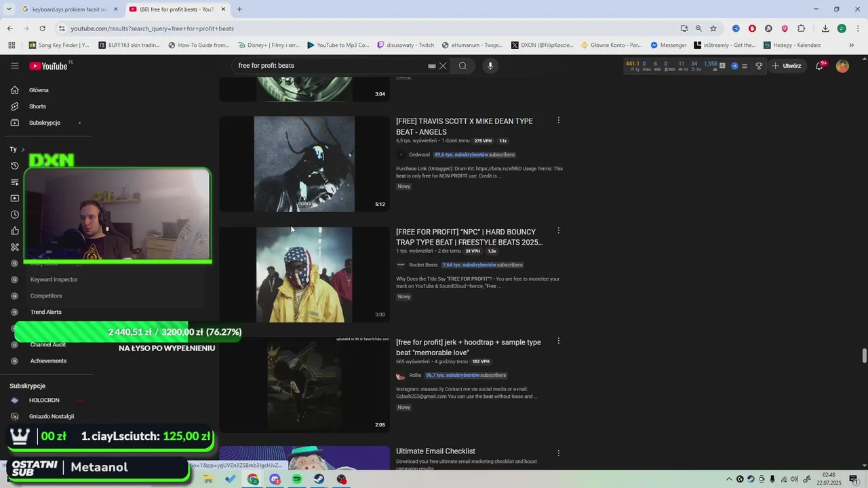Open the browser zoom magnifier icon
The height and width of the screenshot is (488, 868).
(x=698, y=28)
